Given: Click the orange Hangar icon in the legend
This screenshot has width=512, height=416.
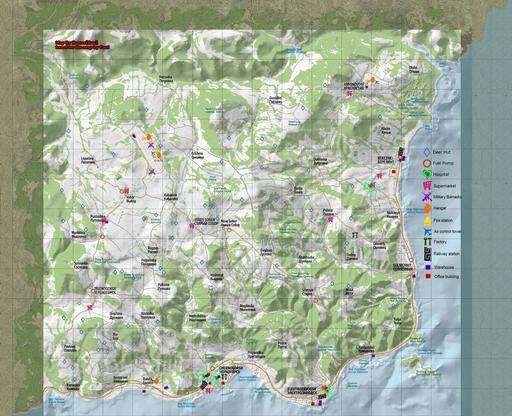Looking at the screenshot, I should pyautogui.click(x=427, y=208).
